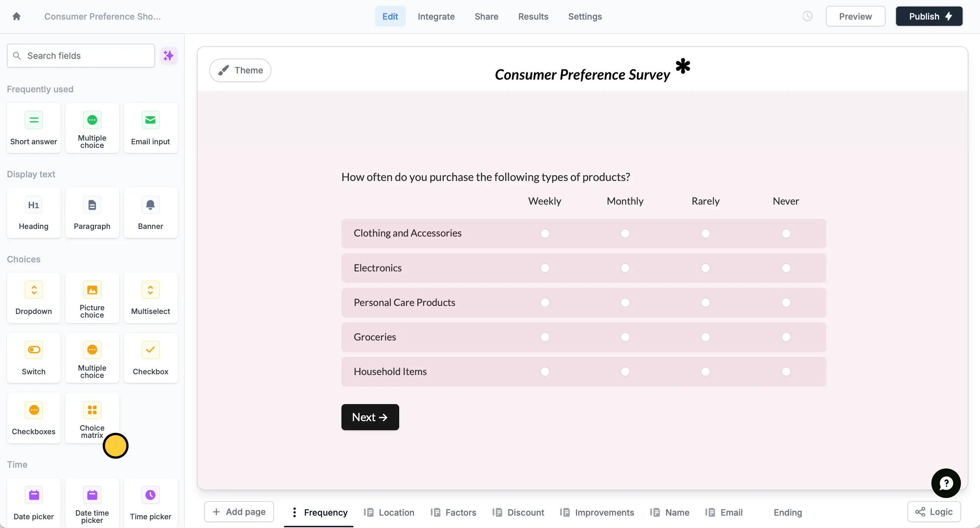Add a Date time picker field

coord(92,503)
